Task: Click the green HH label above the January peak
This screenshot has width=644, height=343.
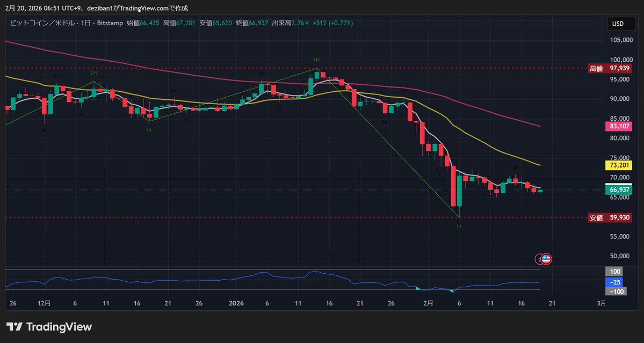Action: tap(317, 60)
